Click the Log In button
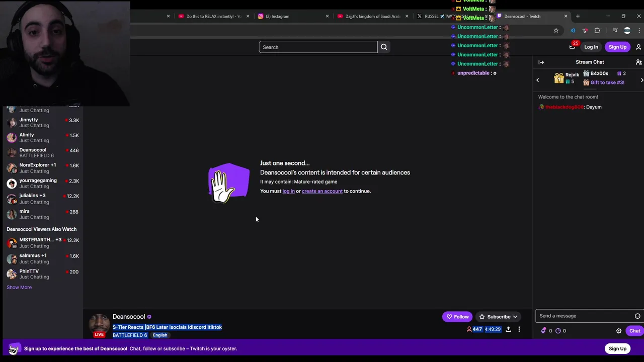The width and height of the screenshot is (644, 362). [591, 47]
